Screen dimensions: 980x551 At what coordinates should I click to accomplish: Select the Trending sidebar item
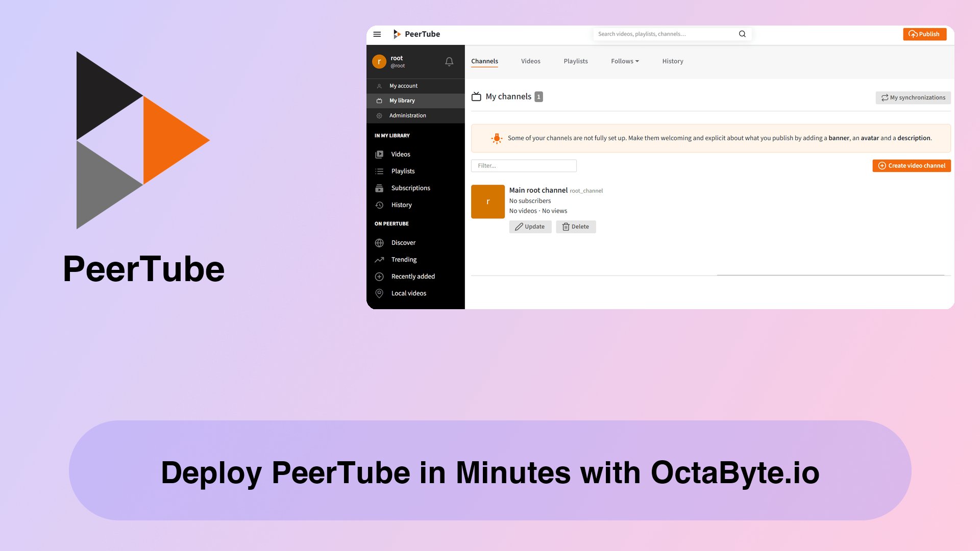coord(404,259)
